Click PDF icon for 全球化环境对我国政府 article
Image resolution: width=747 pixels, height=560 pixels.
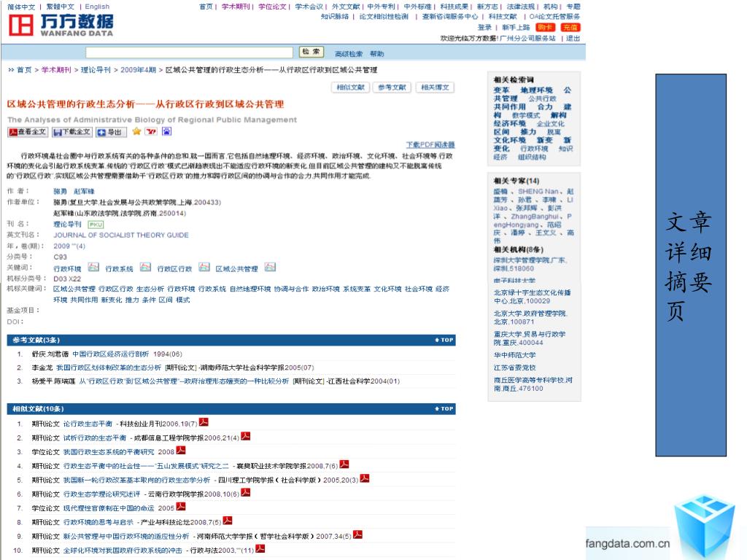pyautogui.click(x=260, y=548)
